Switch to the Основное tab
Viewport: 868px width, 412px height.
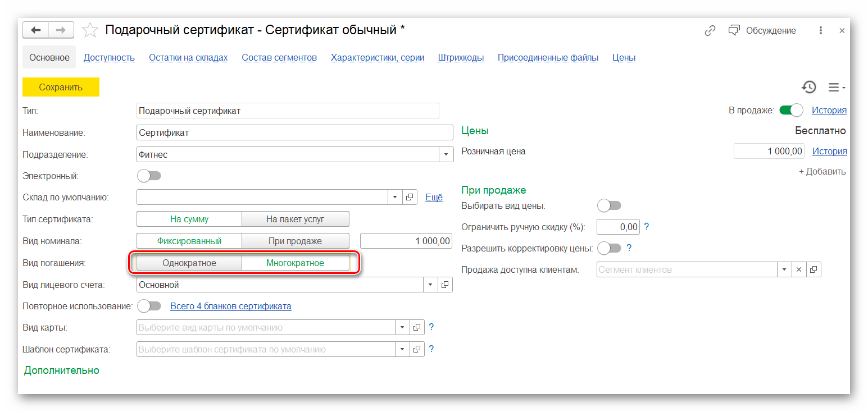pos(49,57)
